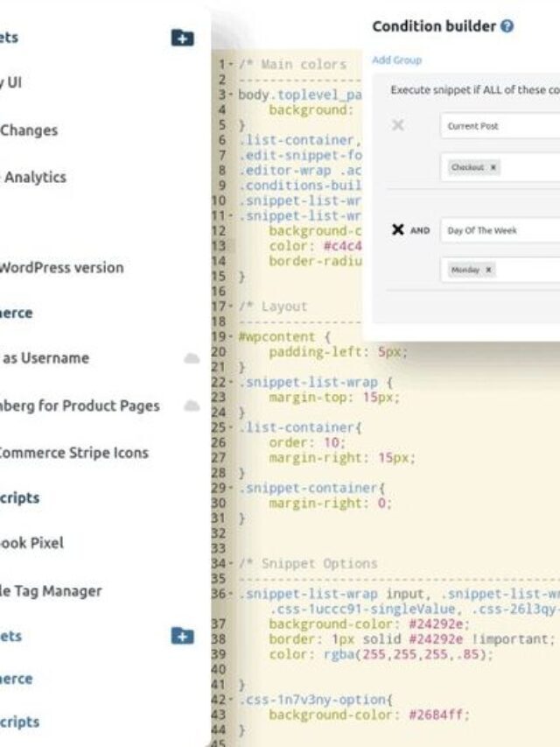The width and height of the screenshot is (560, 747).
Task: Remove the Checkout tag
Action: pyautogui.click(x=493, y=167)
